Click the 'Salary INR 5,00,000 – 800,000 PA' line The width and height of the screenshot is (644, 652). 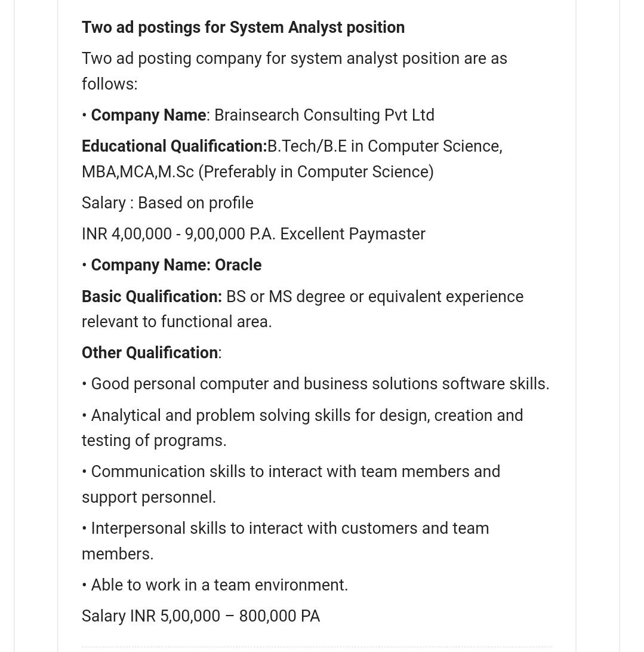[201, 616]
